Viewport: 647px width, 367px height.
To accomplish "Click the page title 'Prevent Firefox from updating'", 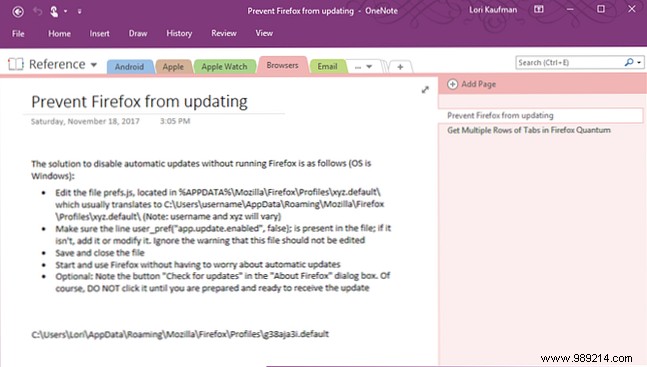I will pos(139,102).
